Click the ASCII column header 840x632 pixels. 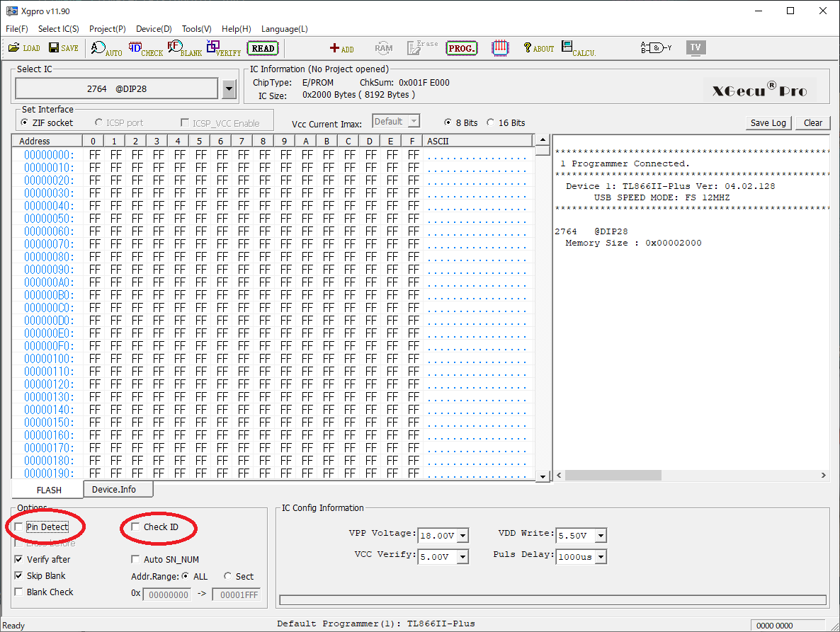coord(478,141)
